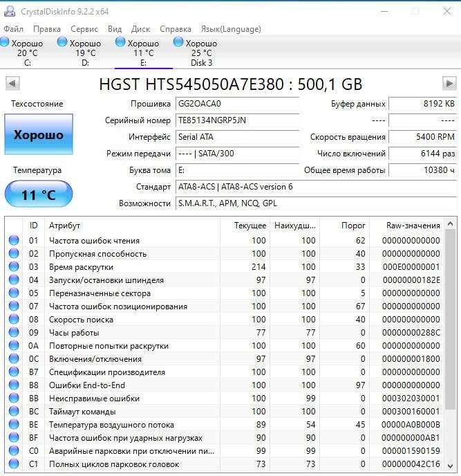Screen dimensions: 461x476
Task: Click the 5400 RPM rotation speed field
Action: click(x=423, y=137)
